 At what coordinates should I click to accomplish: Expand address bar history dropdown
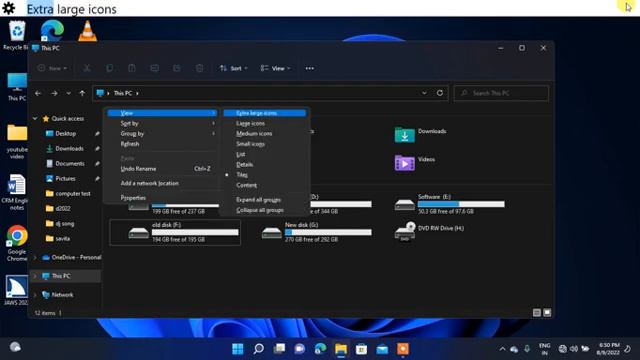[424, 93]
